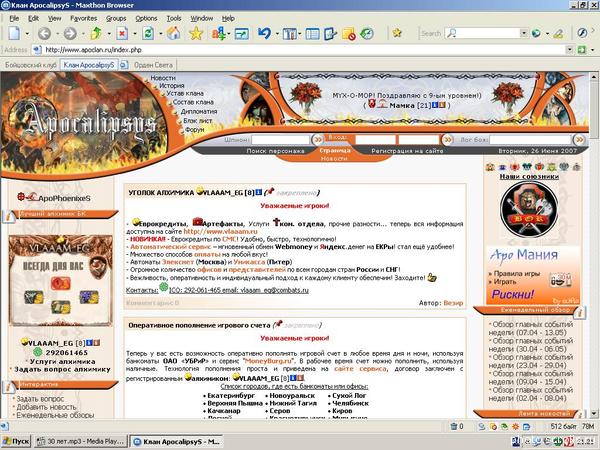Screen dimensions: 600x450
Task: Click Регистрация на сайте
Action: coord(407,151)
